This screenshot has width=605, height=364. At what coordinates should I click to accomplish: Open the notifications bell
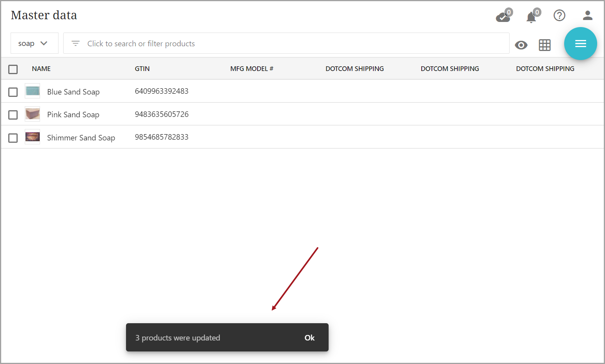531,17
